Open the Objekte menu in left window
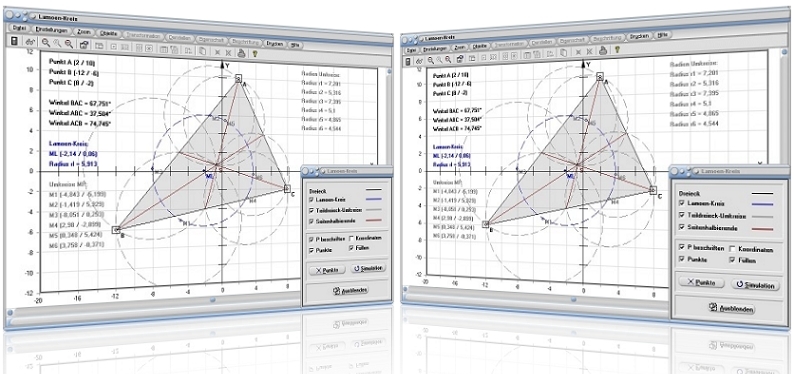The image size is (794, 374). click(108, 34)
